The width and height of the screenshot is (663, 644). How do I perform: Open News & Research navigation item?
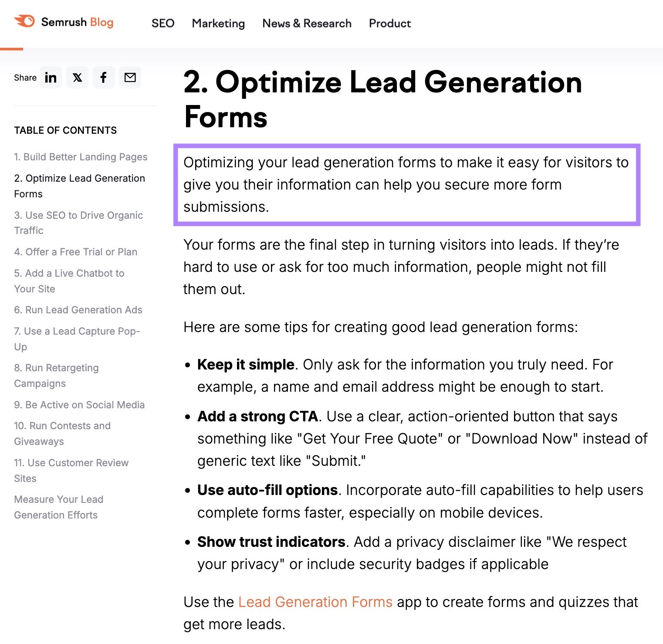(307, 23)
